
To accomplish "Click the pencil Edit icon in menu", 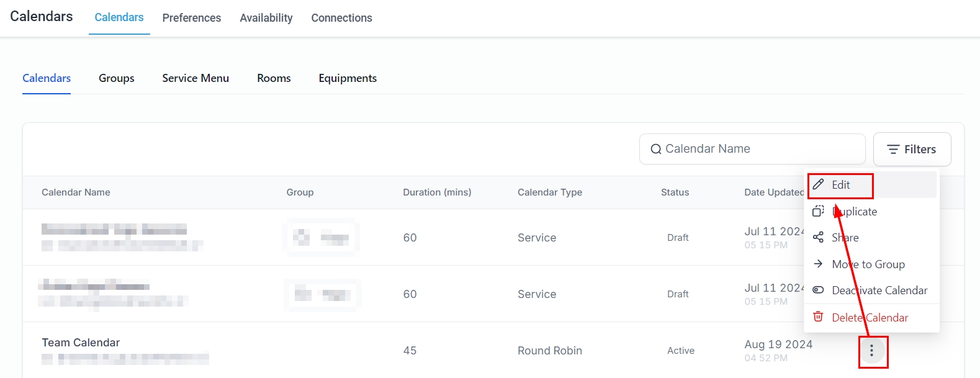I will click(819, 185).
